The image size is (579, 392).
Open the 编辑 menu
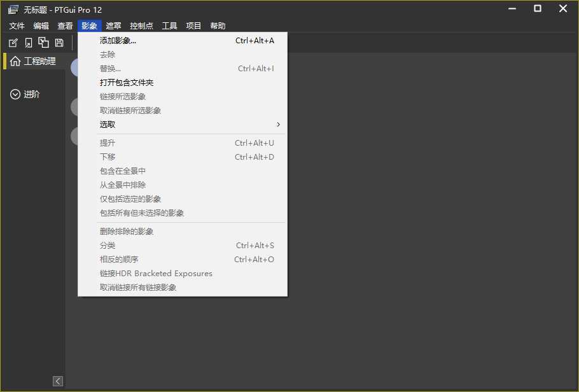pos(41,26)
